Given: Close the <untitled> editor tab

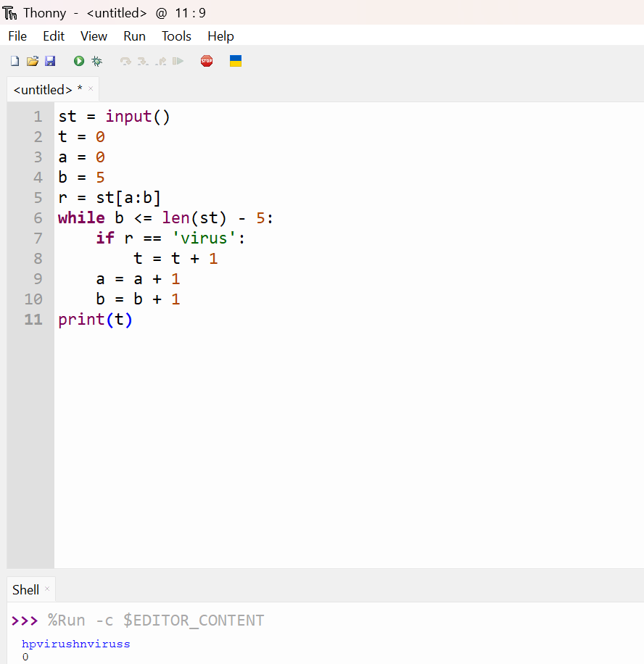Looking at the screenshot, I should click(91, 89).
